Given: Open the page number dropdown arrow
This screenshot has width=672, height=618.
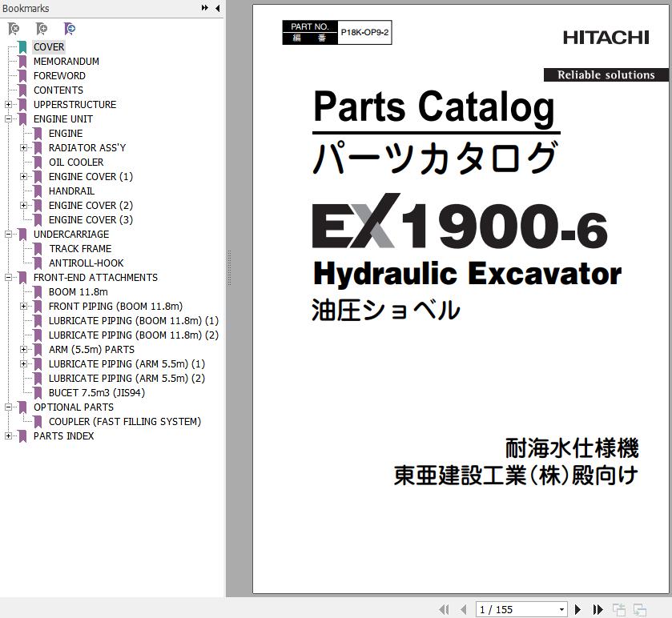Looking at the screenshot, I should click(561, 609).
